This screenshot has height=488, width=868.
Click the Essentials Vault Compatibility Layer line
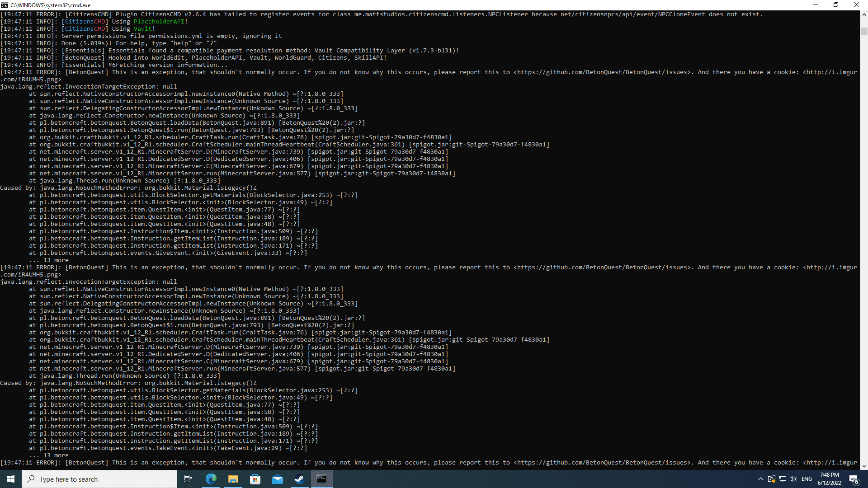tap(230, 50)
